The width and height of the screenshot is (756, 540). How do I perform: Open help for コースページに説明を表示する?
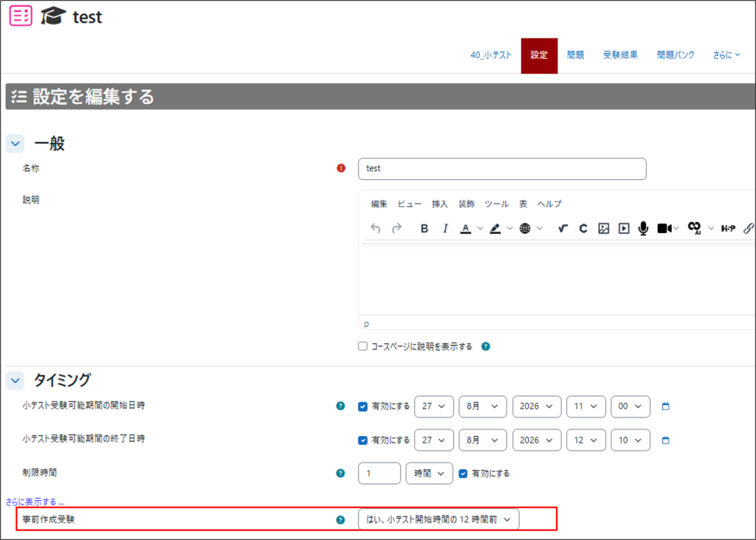click(x=486, y=346)
